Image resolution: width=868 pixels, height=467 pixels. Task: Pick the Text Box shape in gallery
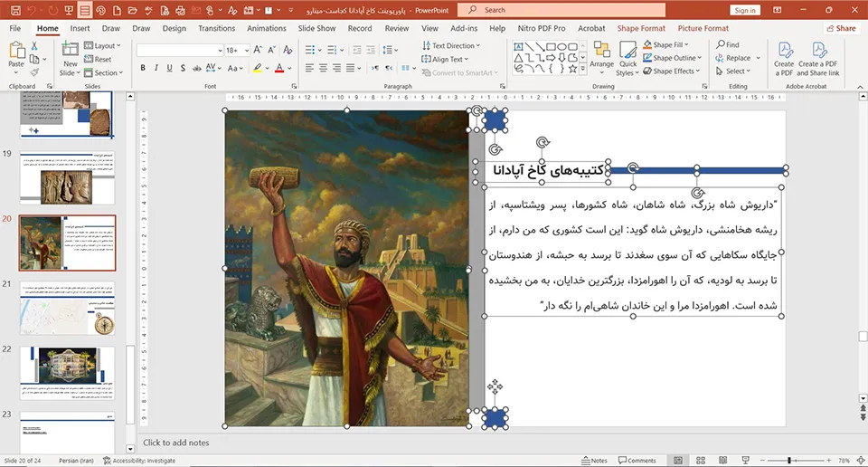518,46
